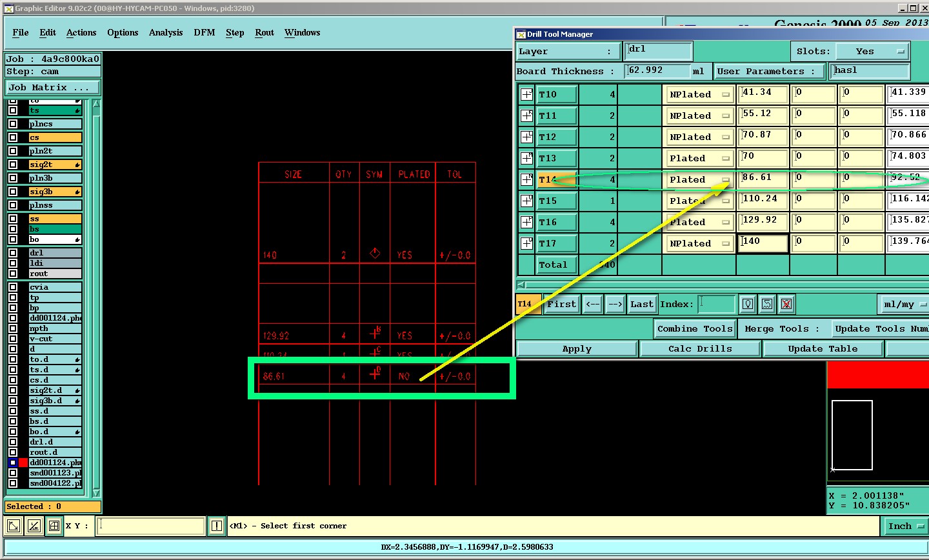This screenshot has width=929, height=560.
Task: Click the exclamation icon next to coordinate field
Action: point(217,526)
